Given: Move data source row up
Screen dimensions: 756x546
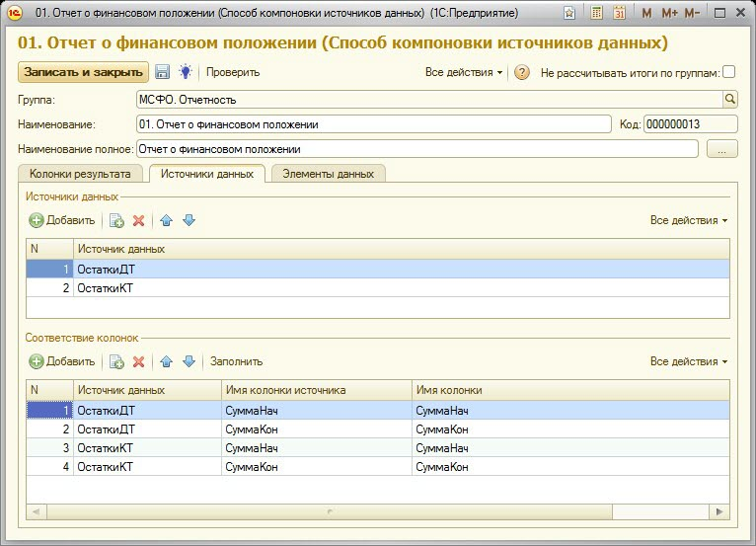Looking at the screenshot, I should click(166, 220).
